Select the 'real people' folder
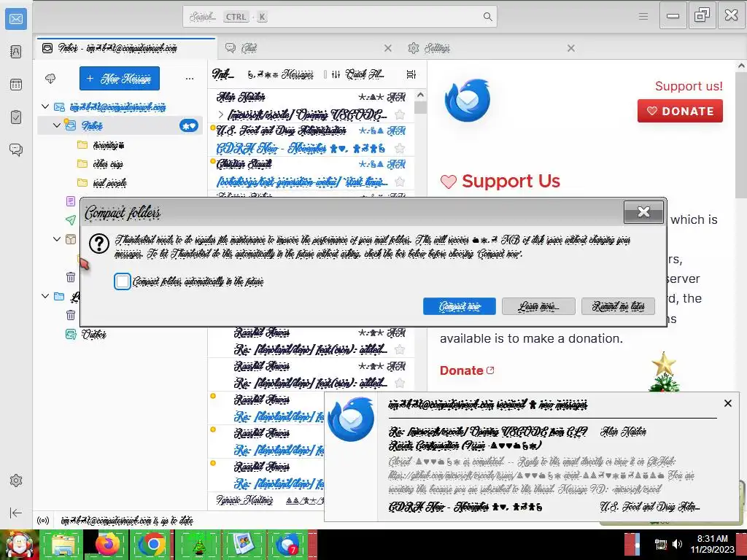747x560 pixels. coord(110,183)
